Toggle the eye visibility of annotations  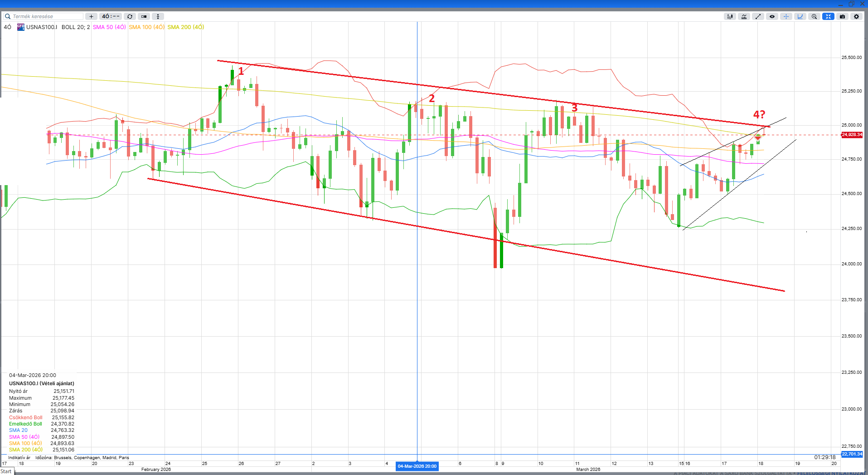pos(772,16)
